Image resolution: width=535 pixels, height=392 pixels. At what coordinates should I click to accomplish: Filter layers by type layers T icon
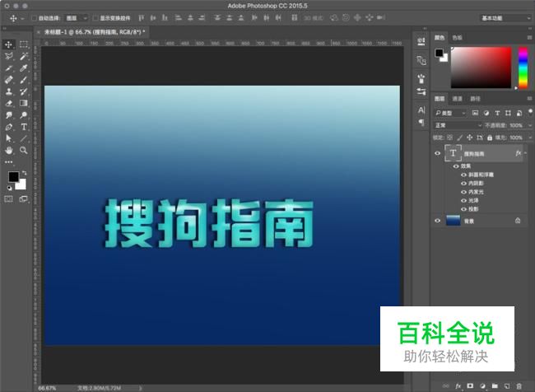click(x=497, y=113)
